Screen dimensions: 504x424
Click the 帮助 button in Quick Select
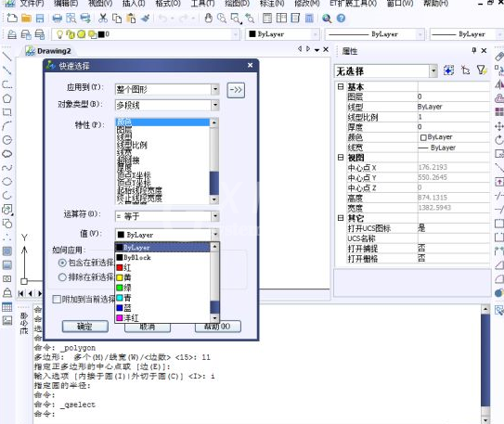point(217,326)
